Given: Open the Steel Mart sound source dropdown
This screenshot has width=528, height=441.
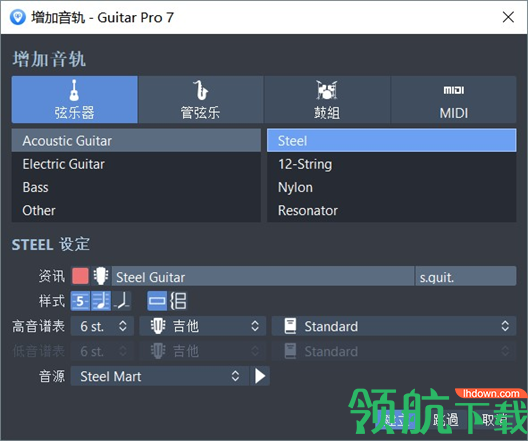Looking at the screenshot, I should point(160,376).
